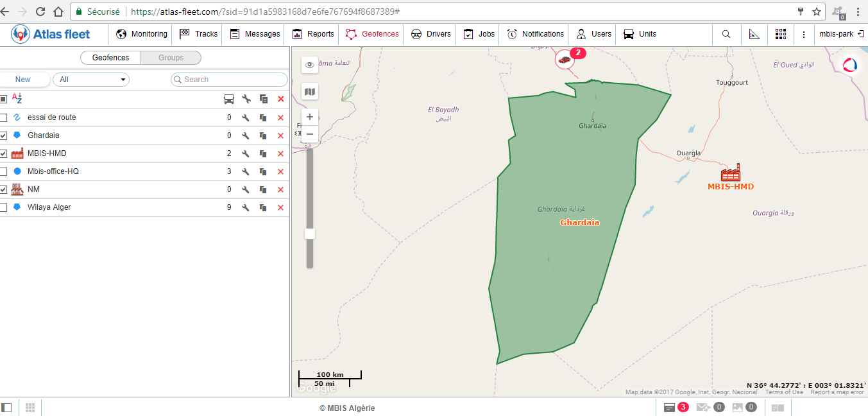Click the vehicle cluster marker on map
The height and width of the screenshot is (416, 868).
pos(565,60)
